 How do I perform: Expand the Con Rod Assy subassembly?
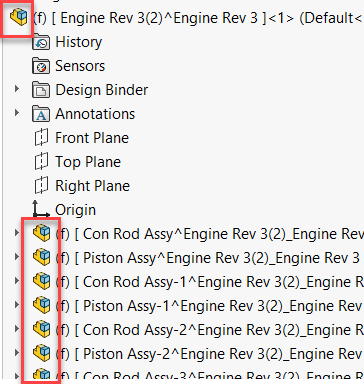tap(17, 233)
